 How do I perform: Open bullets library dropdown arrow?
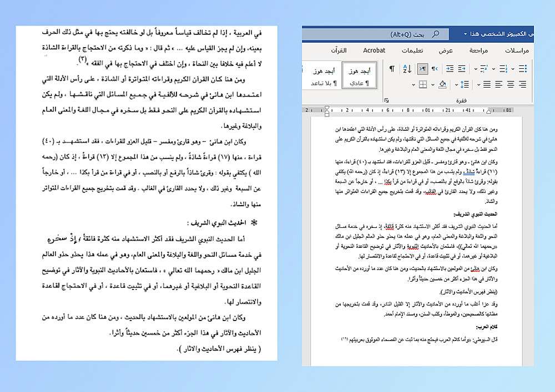(513, 69)
